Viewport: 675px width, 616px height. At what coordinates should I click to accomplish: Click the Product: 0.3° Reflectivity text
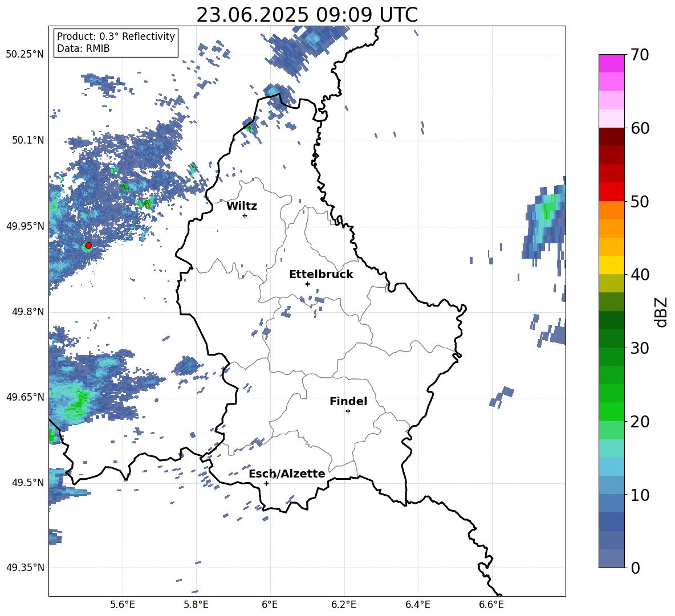pyautogui.click(x=116, y=36)
